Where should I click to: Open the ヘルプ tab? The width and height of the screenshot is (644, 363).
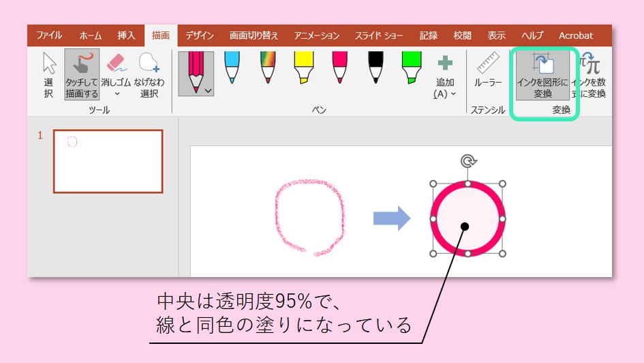[532, 35]
